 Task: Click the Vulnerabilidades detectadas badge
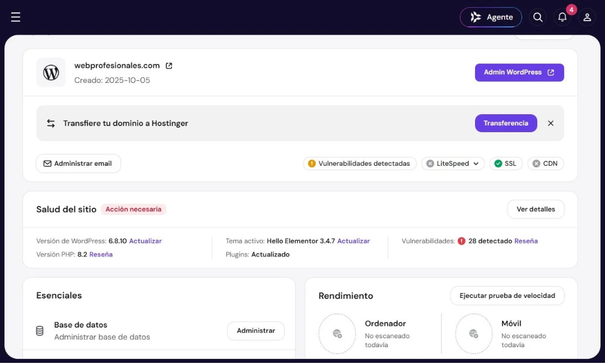click(x=360, y=164)
